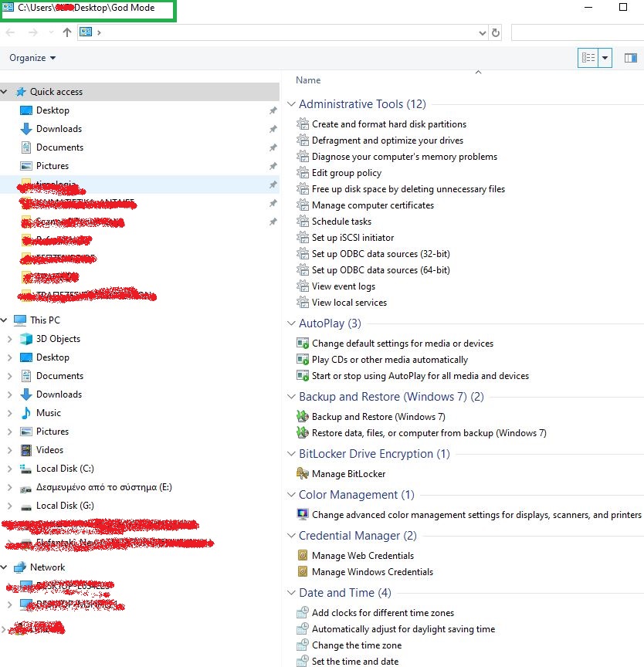
Task: Open the Organize menu
Action: pos(32,58)
